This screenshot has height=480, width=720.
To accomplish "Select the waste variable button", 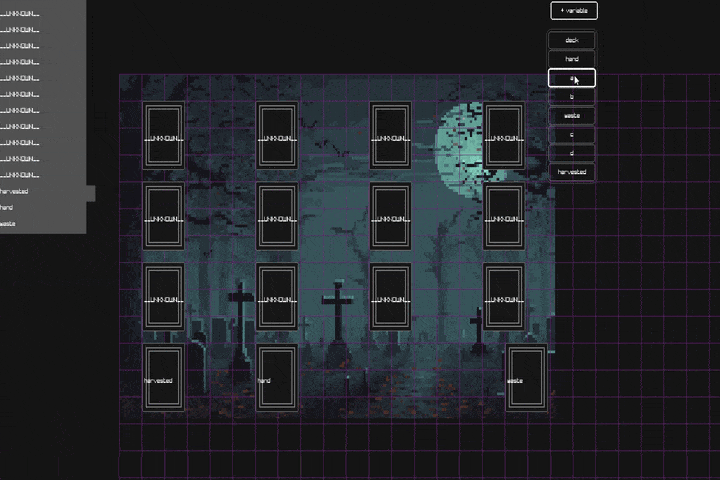I will (572, 116).
